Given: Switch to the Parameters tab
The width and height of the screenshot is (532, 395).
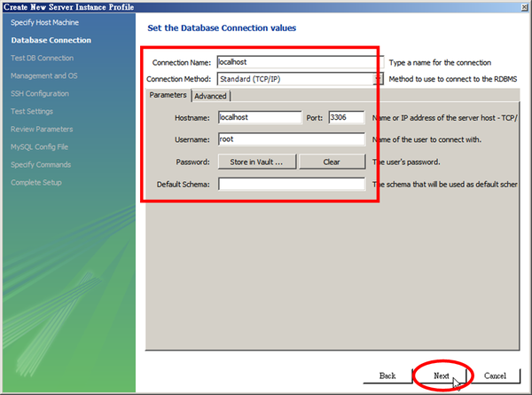Looking at the screenshot, I should pyautogui.click(x=168, y=95).
